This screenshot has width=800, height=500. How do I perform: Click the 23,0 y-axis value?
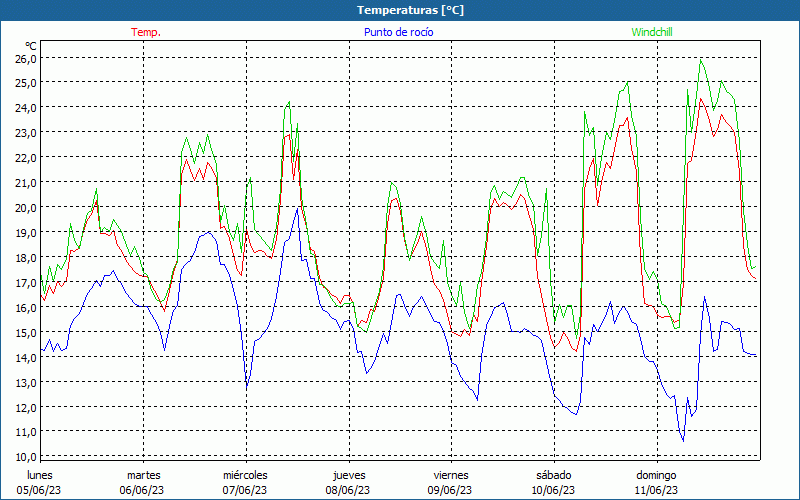(26, 132)
